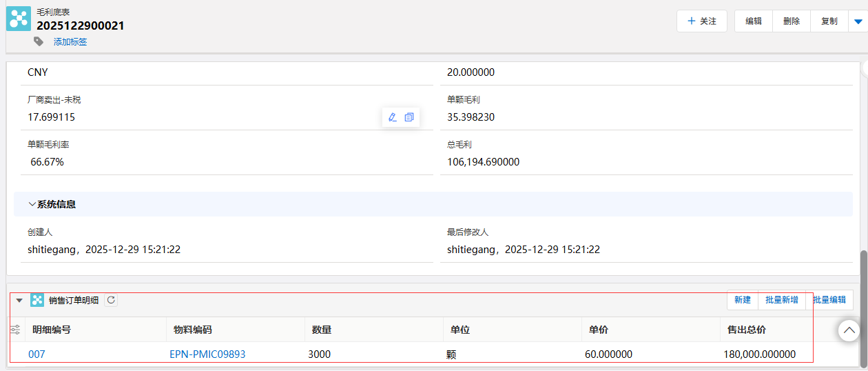Click the scroll-to-top arrow button
Viewport: 868px width, 371px height.
tap(849, 331)
